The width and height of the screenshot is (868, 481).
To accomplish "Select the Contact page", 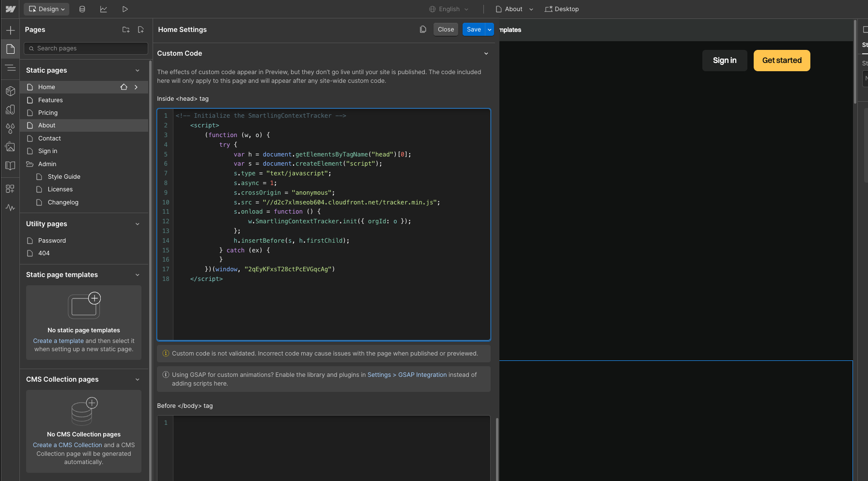I will [84, 139].
